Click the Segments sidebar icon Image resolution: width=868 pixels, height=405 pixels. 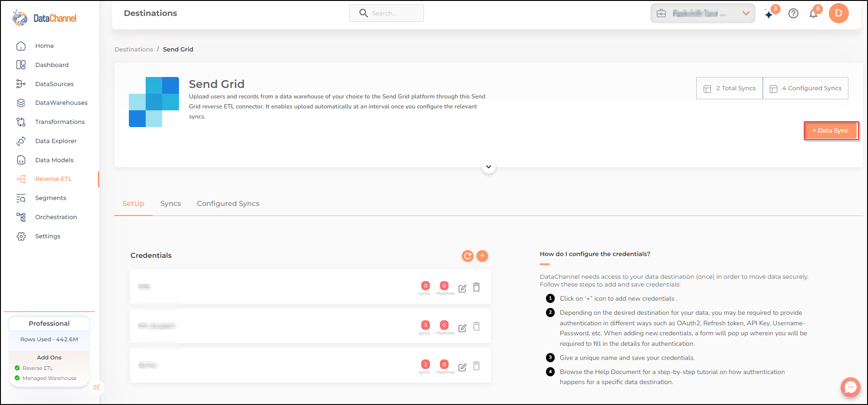click(x=21, y=198)
